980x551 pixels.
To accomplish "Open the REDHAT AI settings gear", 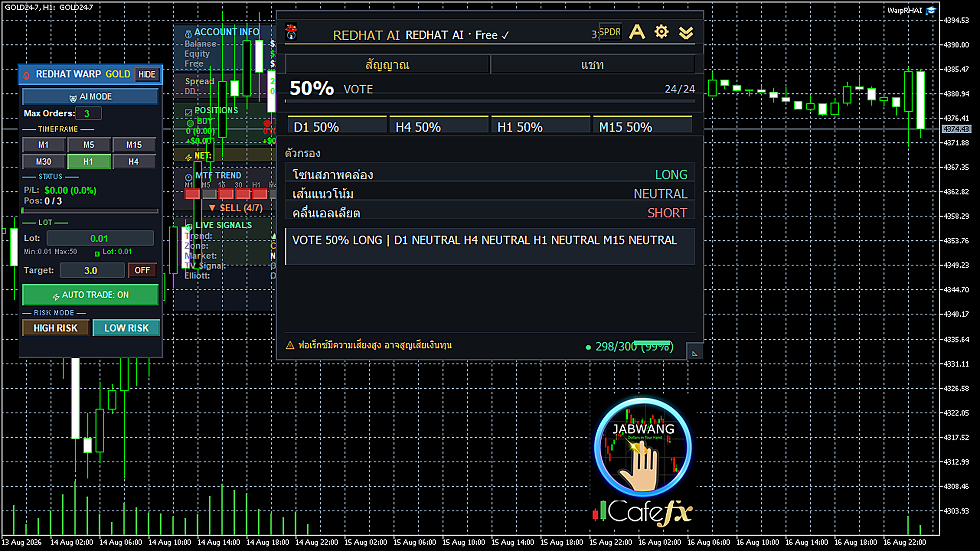I will click(x=661, y=32).
